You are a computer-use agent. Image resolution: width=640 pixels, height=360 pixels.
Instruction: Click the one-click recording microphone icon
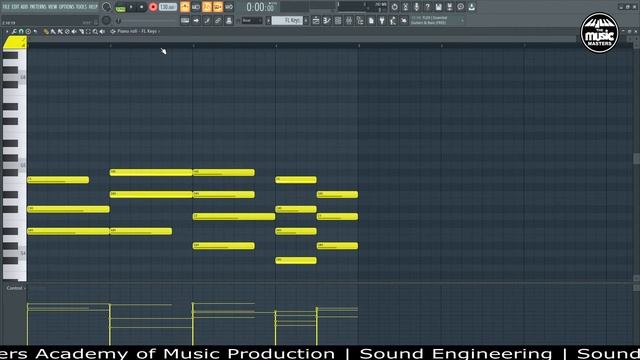(x=416, y=7)
